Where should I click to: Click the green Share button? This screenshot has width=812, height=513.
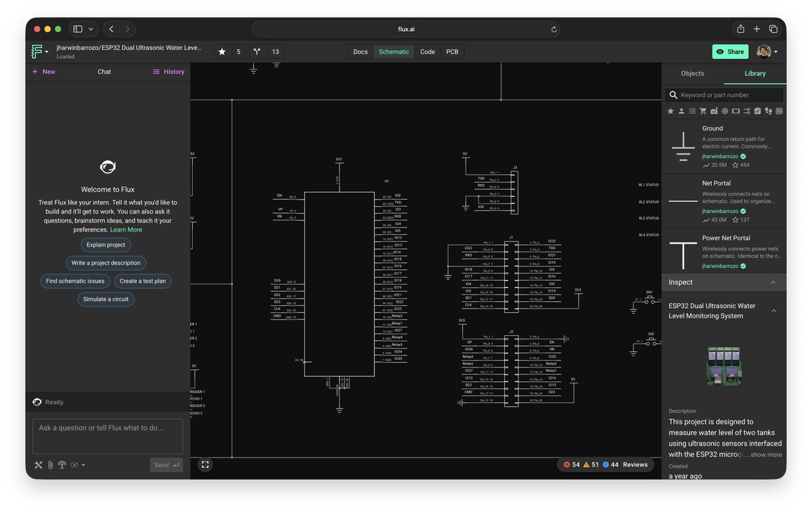pyautogui.click(x=730, y=51)
